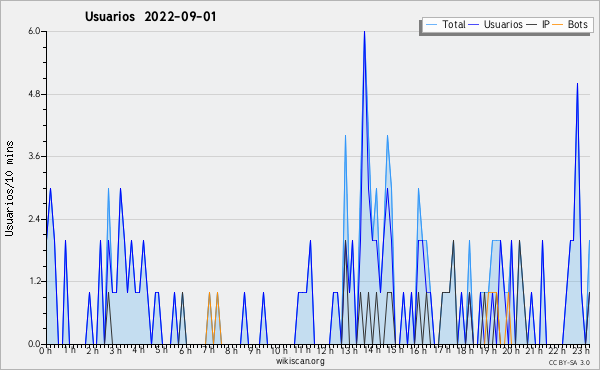Click the '13 h' x-axis label

click(x=349, y=350)
